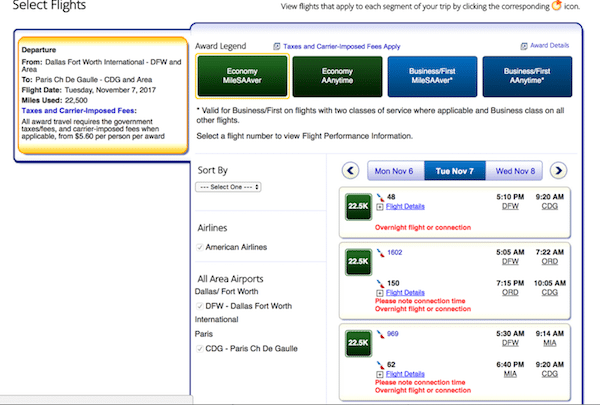Open Taxes and Carrier-Imposed Fees link in Departure box
The width and height of the screenshot is (600, 405).
tap(79, 111)
